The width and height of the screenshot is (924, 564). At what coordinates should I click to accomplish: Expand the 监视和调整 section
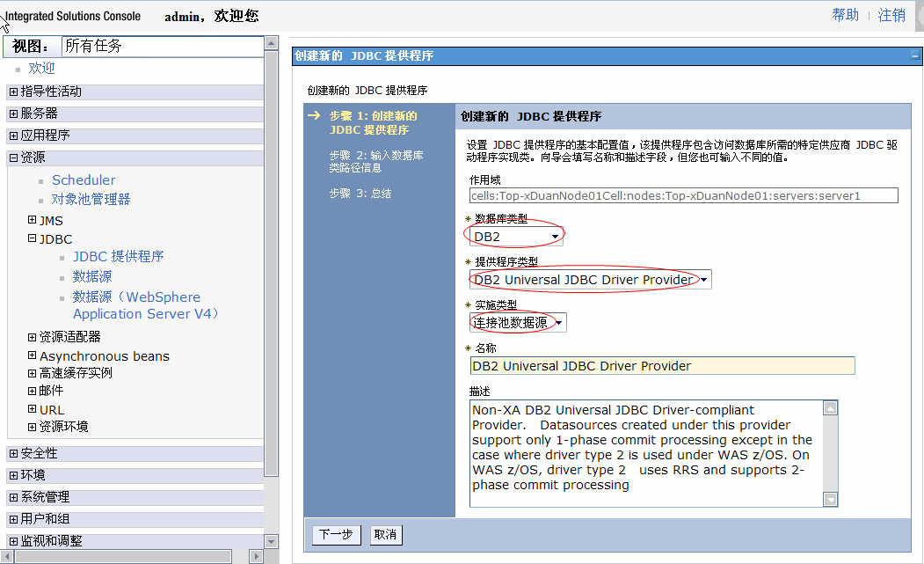[13, 541]
